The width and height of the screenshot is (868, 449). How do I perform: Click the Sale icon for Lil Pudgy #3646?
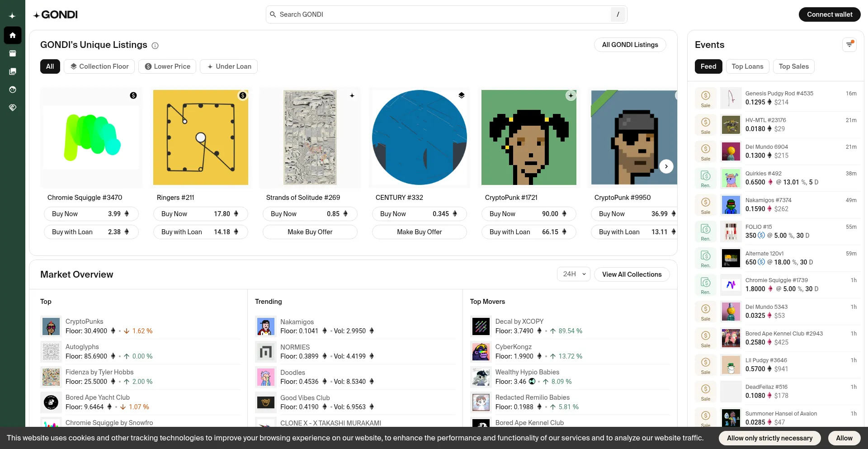706,365
